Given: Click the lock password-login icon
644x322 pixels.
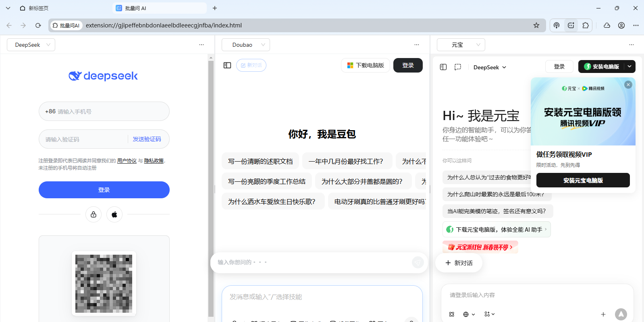Looking at the screenshot, I should 93,214.
